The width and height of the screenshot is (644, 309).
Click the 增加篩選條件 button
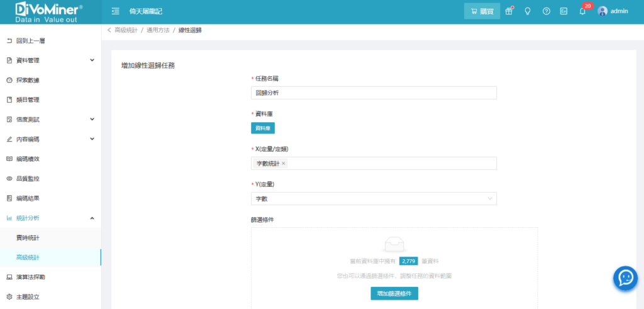click(394, 293)
